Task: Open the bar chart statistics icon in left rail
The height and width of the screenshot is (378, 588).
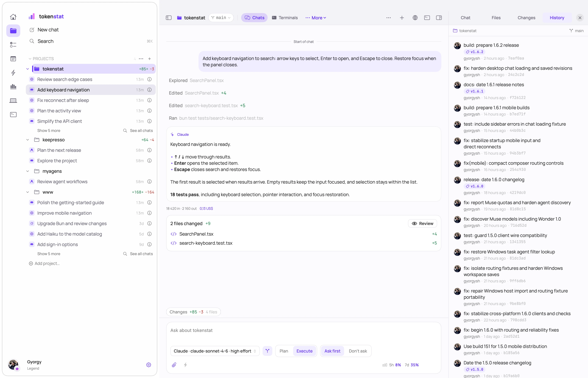Action: point(13,86)
